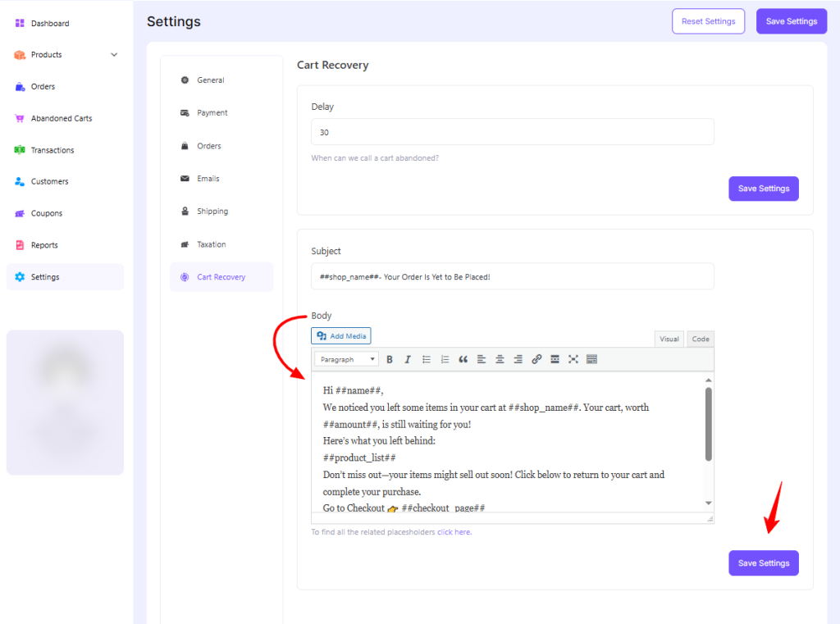This screenshot has width=840, height=624.
Task: Click the Settings gear icon in sidebar
Action: point(20,277)
